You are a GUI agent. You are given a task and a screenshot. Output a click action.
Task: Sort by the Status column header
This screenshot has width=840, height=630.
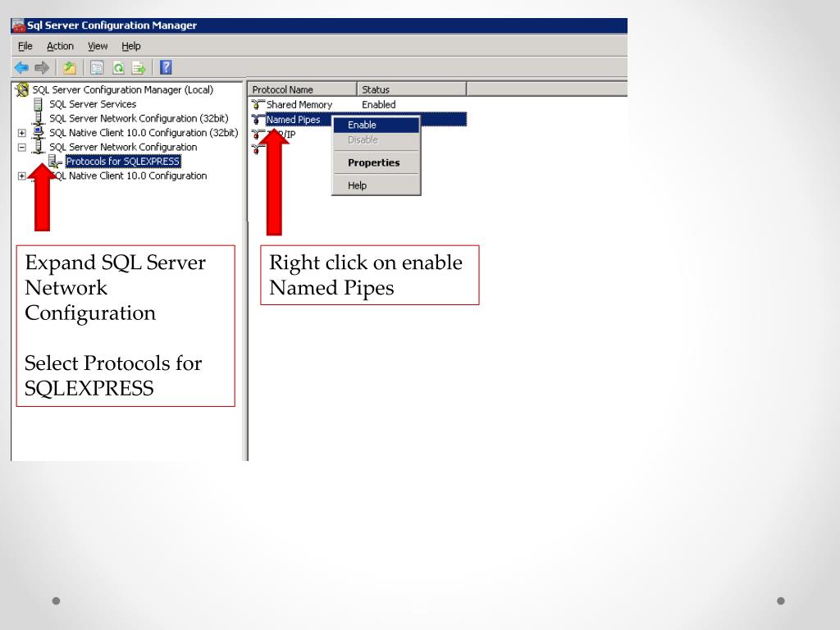click(412, 89)
